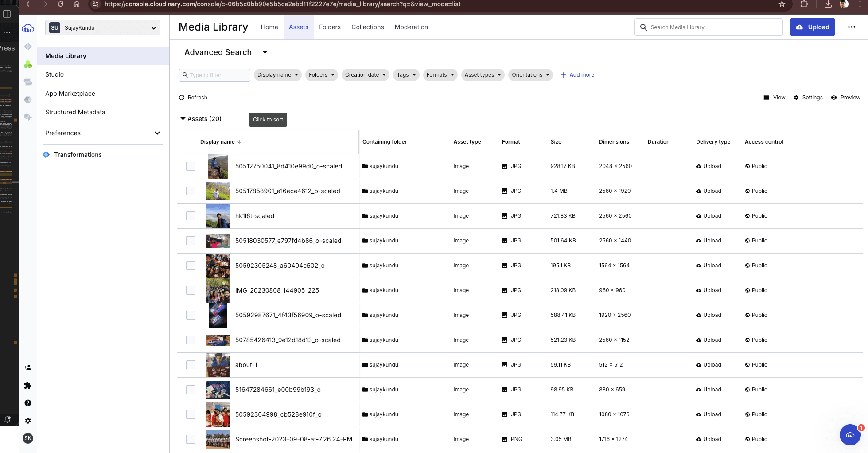
Task: Click the Cloudinary cloud logo icon
Action: click(28, 28)
